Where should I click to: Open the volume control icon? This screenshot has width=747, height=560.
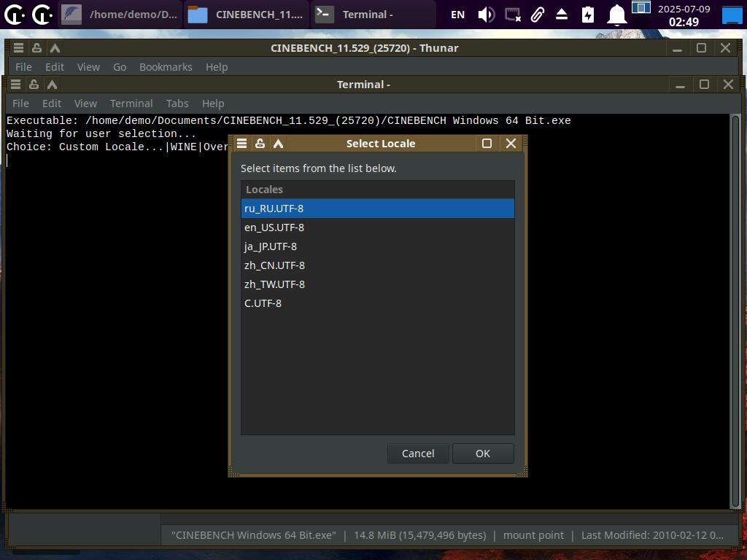click(486, 15)
